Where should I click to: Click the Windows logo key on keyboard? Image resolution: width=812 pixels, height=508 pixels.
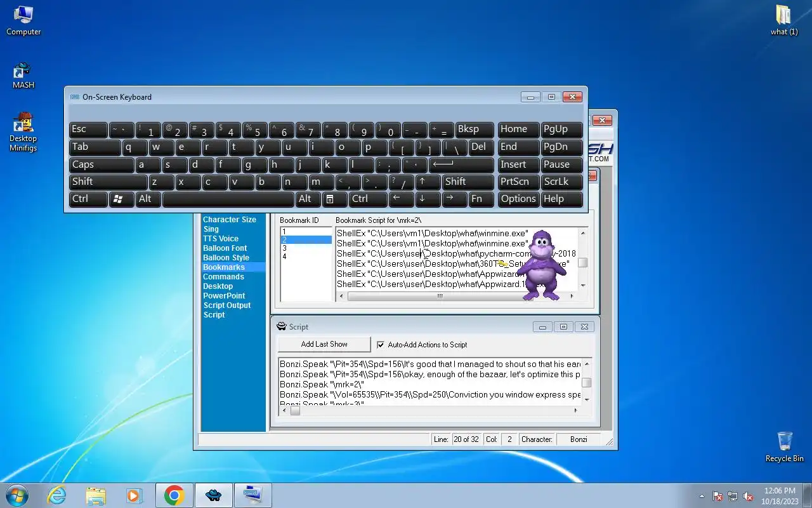121,199
